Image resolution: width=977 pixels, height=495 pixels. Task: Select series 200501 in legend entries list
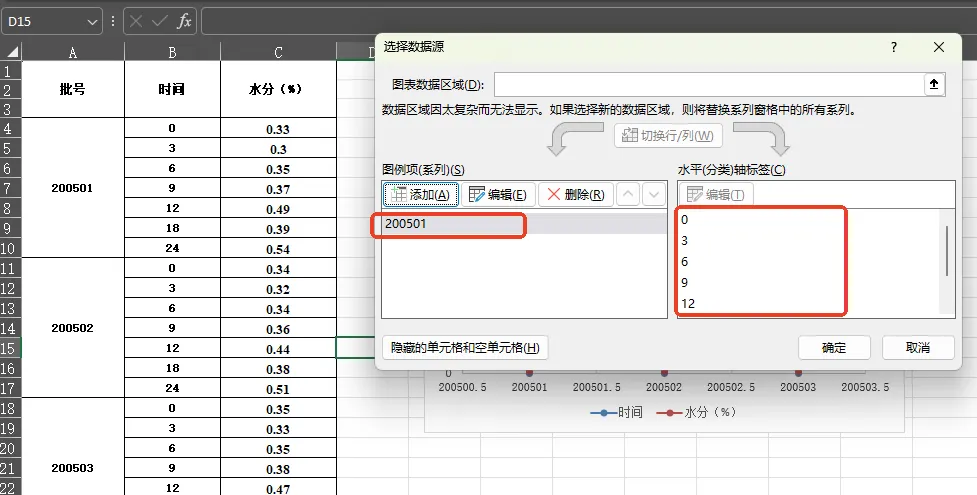[524, 224]
